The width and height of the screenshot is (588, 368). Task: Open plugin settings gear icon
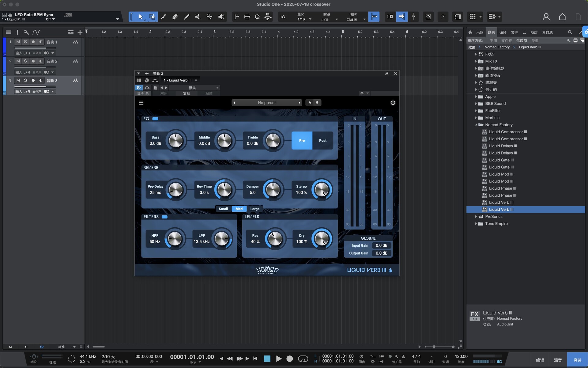tap(362, 93)
